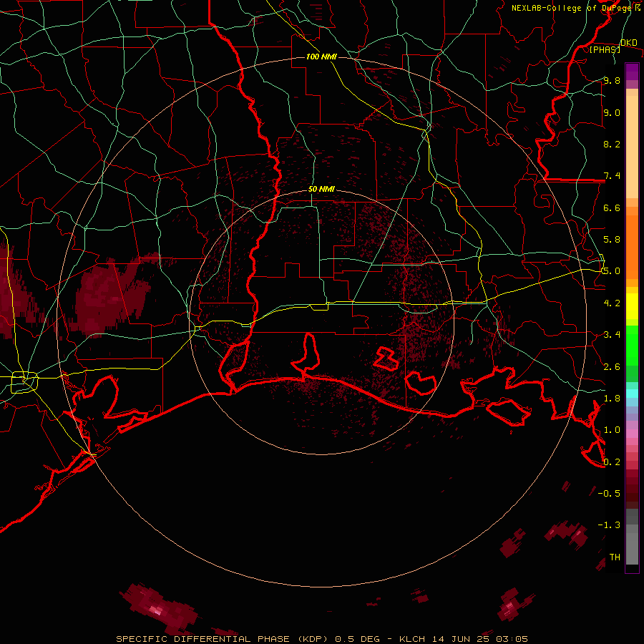Click the 8.2 scale value
644x644 pixels.
coord(612,144)
